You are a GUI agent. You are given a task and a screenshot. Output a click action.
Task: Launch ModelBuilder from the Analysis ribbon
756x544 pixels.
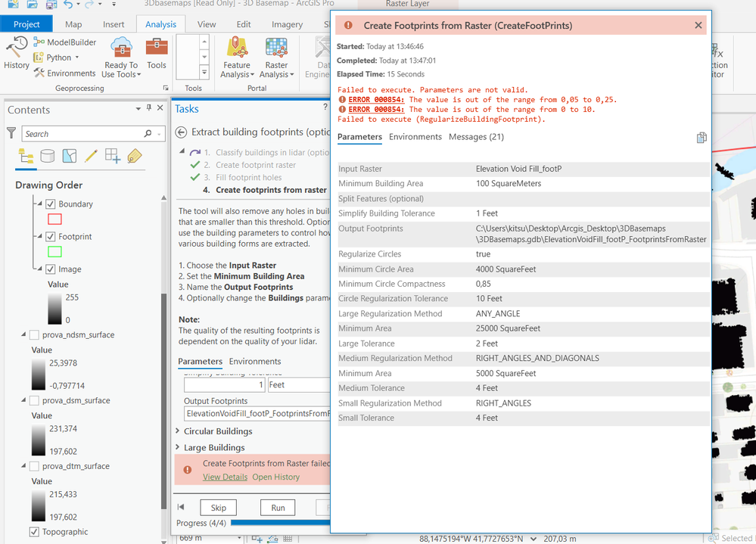(64, 42)
